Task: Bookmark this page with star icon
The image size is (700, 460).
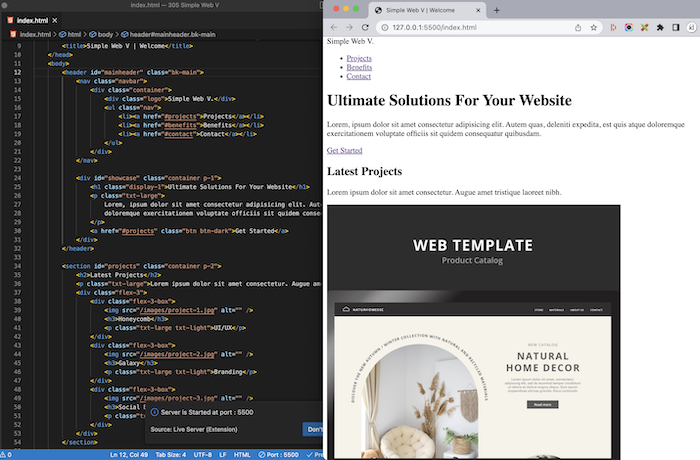Action: (594, 27)
